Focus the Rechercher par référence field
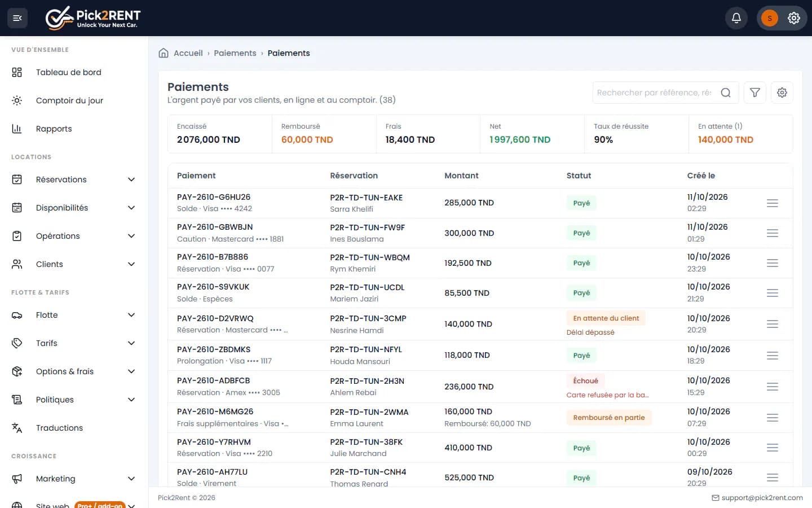This screenshot has width=812, height=508. [x=654, y=93]
